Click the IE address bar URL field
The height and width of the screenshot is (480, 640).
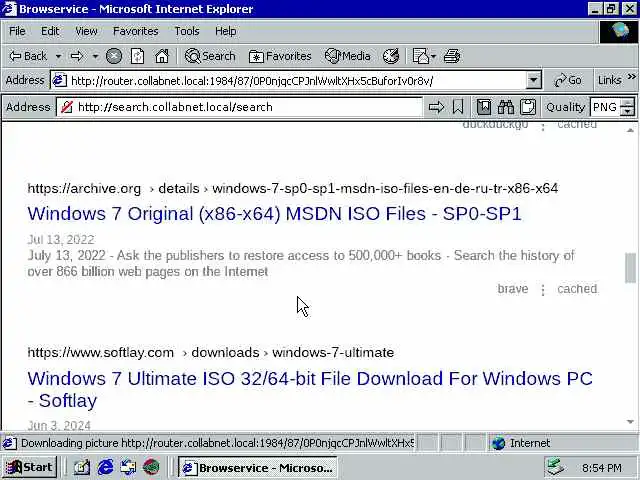tap(296, 80)
